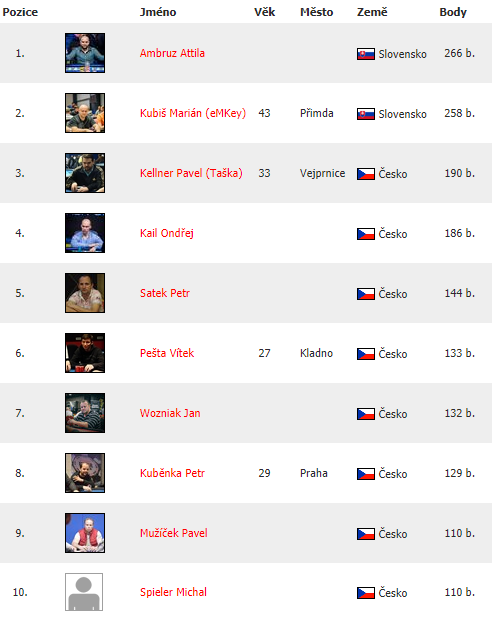Select Spieler Michal name link
Image resolution: width=492 pixels, height=619 pixels.
(173, 592)
